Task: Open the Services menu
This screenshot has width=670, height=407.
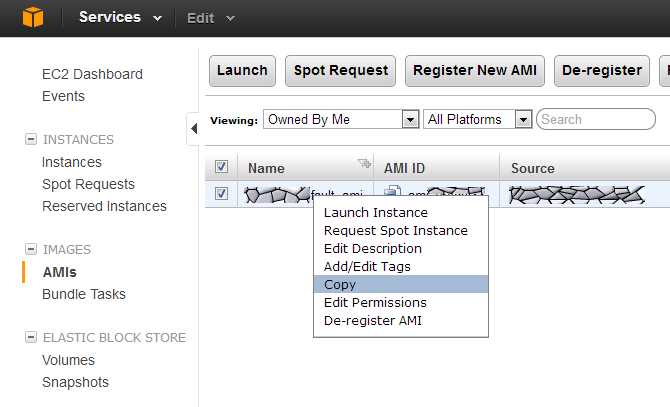Action: [120, 18]
